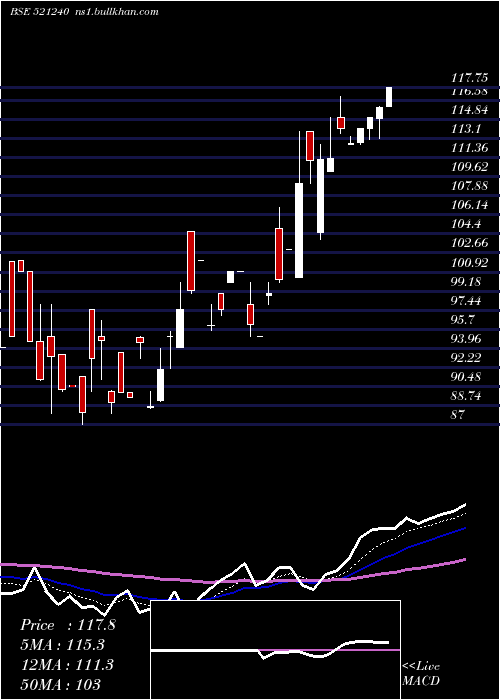
Task: Click the 5MA : 115.3 readout
Action: (62, 645)
